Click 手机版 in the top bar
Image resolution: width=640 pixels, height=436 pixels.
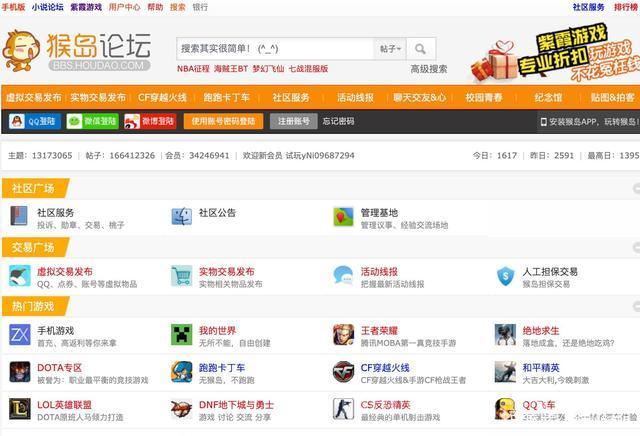[13, 7]
